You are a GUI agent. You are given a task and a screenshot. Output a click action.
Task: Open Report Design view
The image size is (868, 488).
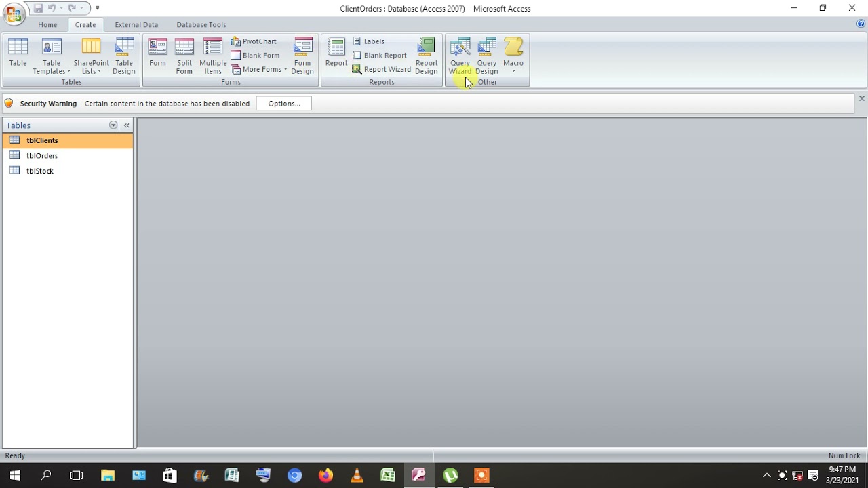pos(427,56)
